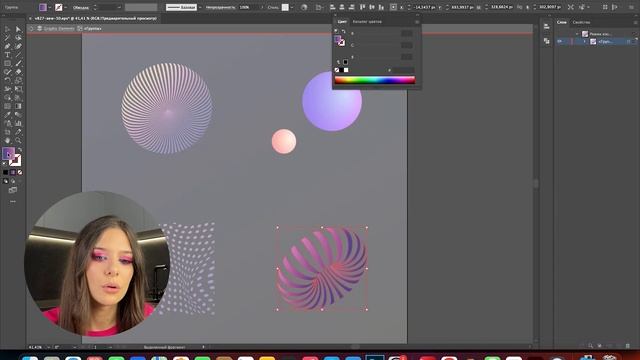Image resolution: width=640 pixels, height=360 pixels.
Task: Open Edit Toolbar three-dots button
Action: [13, 201]
